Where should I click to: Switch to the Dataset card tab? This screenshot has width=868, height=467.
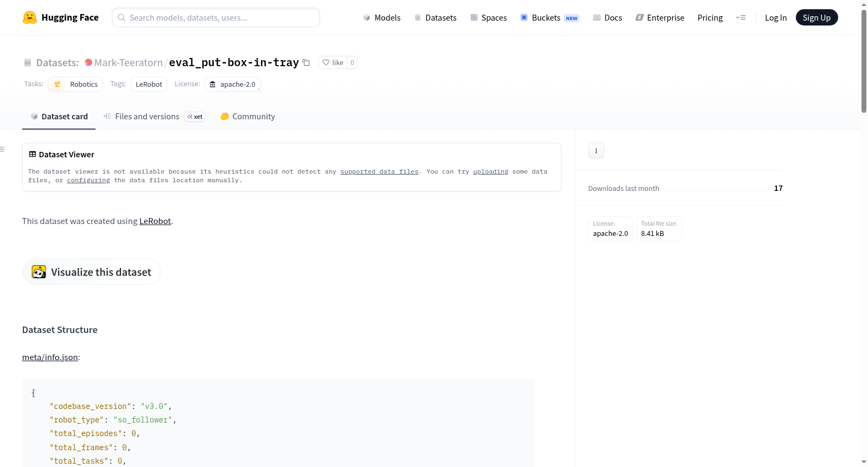[59, 116]
